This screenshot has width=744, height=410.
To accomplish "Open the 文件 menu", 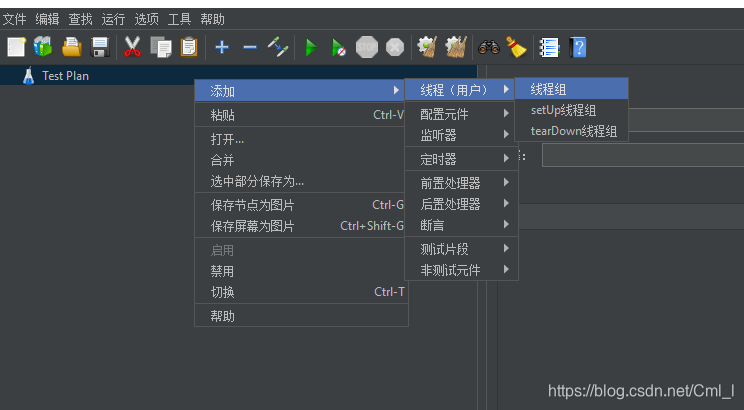I will point(14,19).
